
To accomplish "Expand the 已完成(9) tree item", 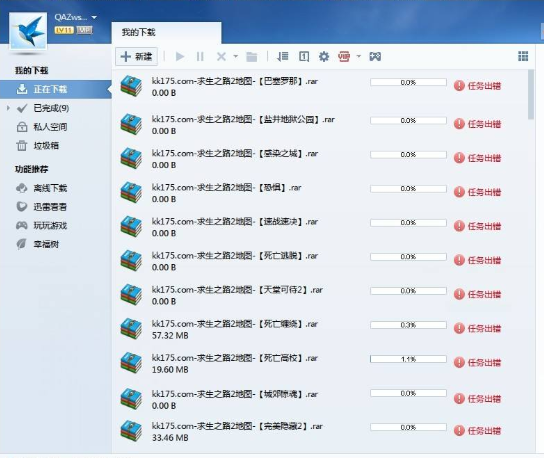I will (x=8, y=108).
